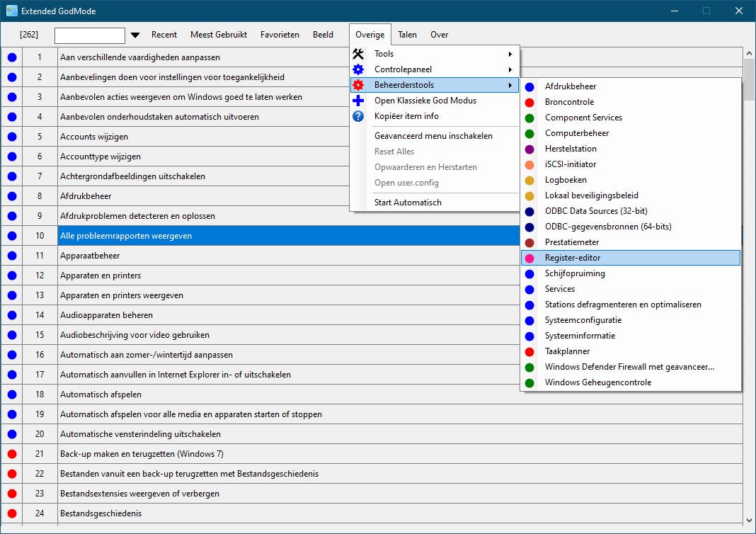
Task: Click the blue plus icon for Klassieke God Modus
Action: [358, 101]
